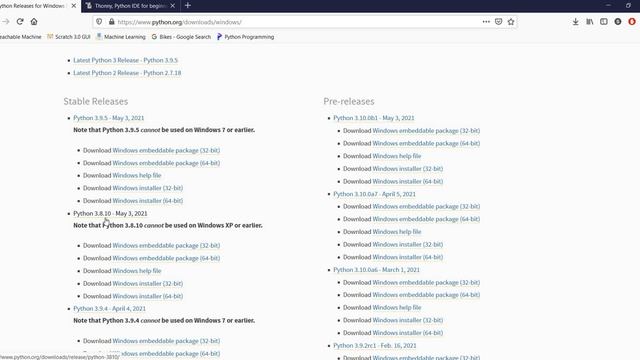The height and width of the screenshot is (360, 640).
Task: Show site security info via padlock
Action: coord(111,22)
